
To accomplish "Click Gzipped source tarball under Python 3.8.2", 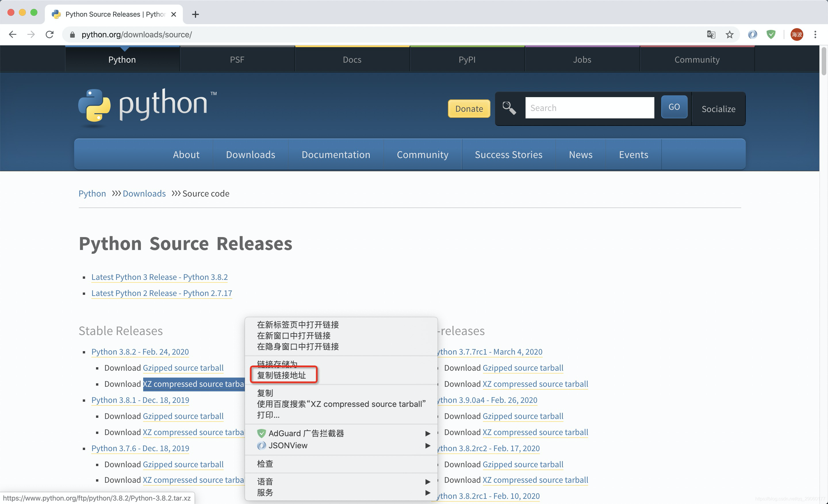I will pos(183,368).
